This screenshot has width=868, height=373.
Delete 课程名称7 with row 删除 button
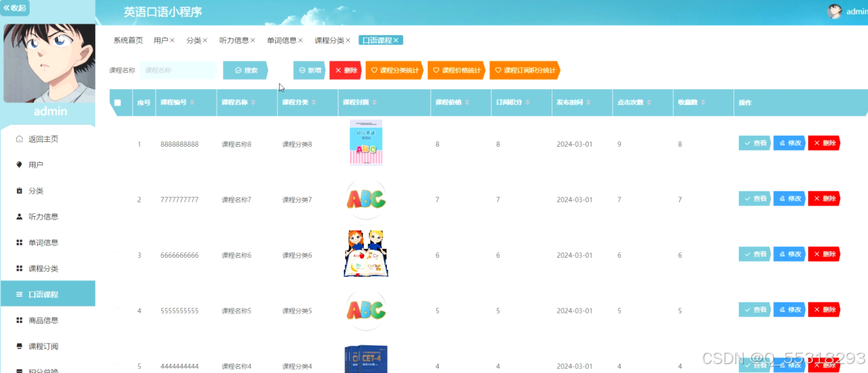(824, 198)
